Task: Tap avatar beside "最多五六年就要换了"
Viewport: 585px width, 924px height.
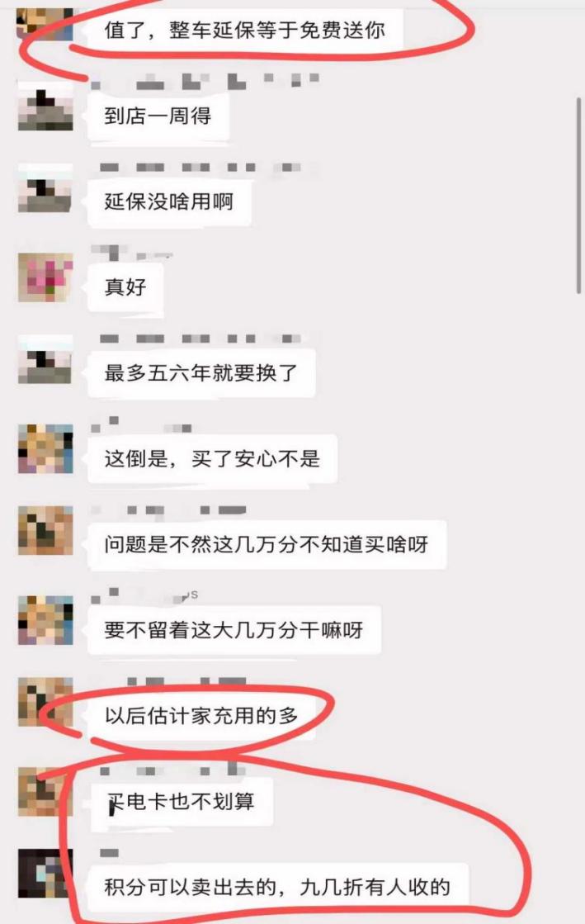Action: coord(45,360)
